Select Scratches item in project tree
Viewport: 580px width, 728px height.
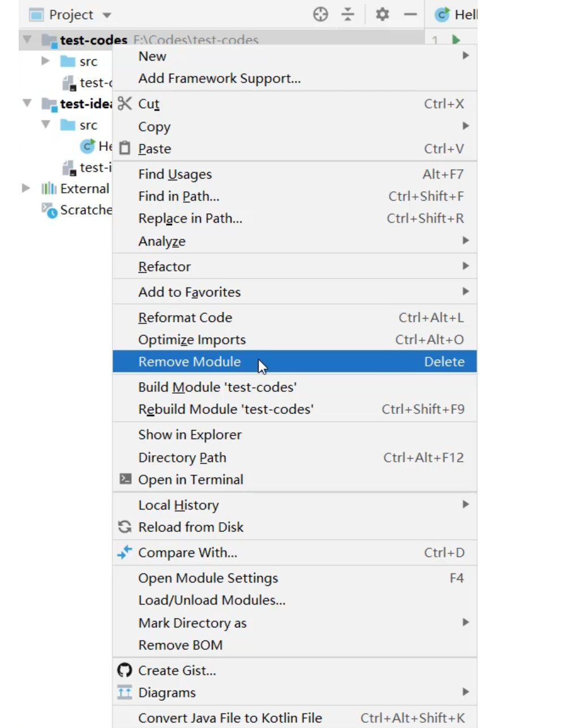85,210
